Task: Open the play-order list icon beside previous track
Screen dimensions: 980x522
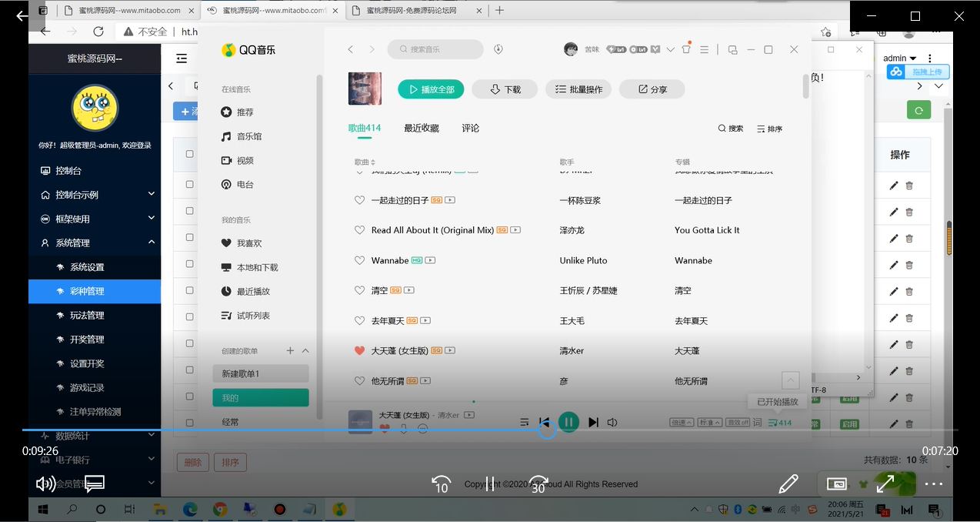Action: 524,422
